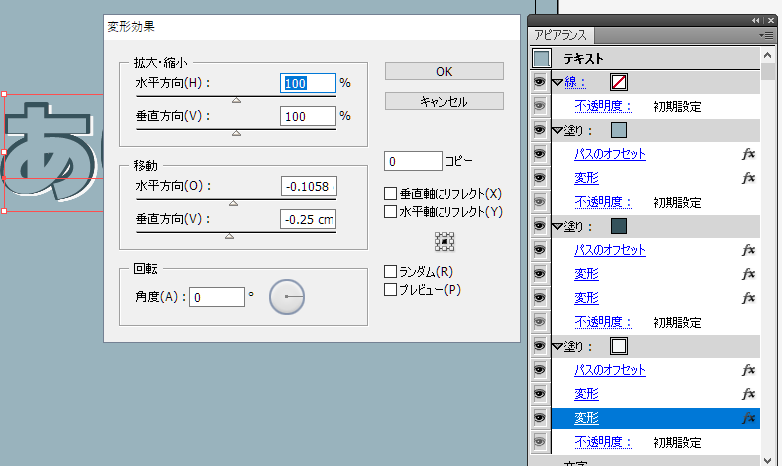Screen dimensions: 782x466
Task: Click the dark teal 塗り color swatch
Action: pyautogui.click(x=619, y=226)
